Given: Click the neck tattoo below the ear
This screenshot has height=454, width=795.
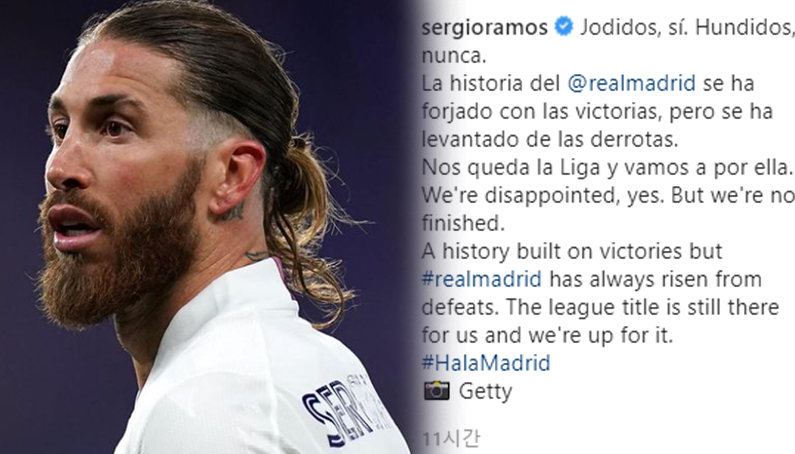Looking at the screenshot, I should [x=231, y=211].
